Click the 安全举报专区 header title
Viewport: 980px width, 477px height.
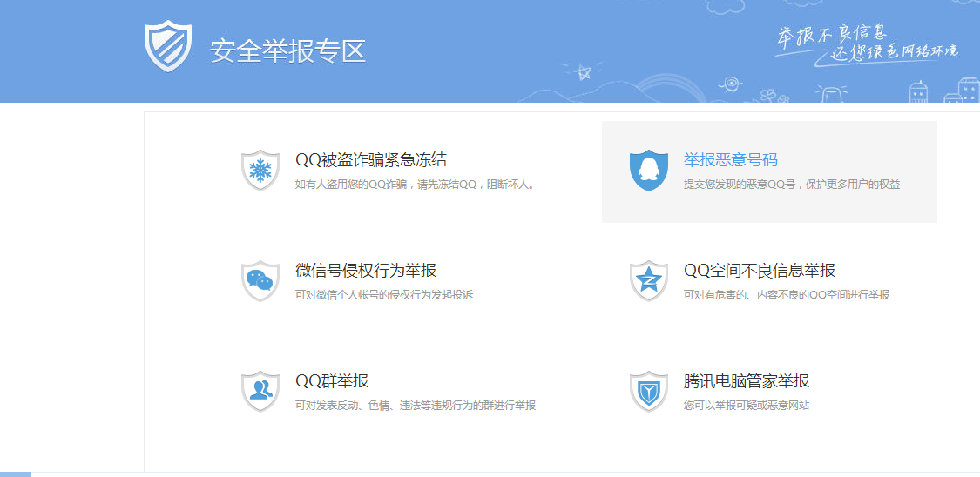(287, 50)
